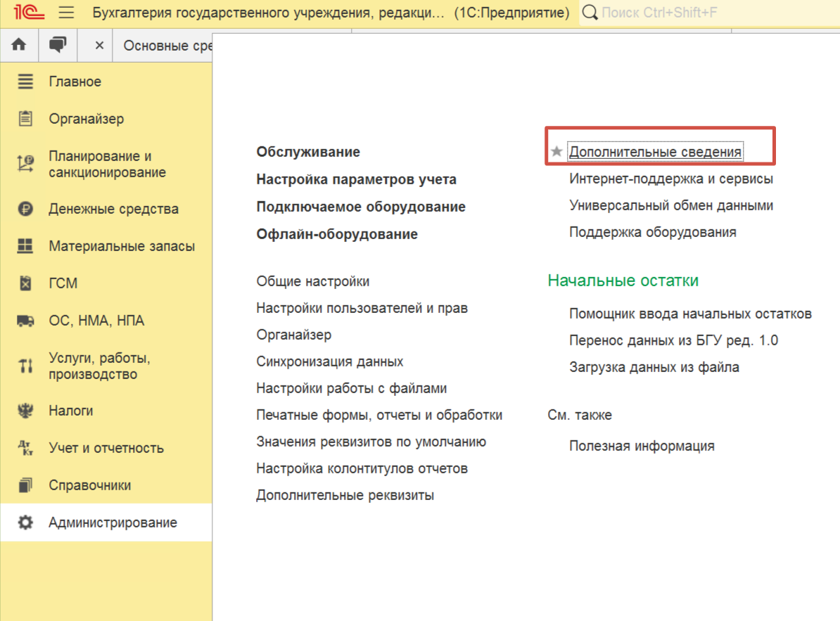Go to the home start page icon
The height and width of the screenshot is (621, 840).
pyautogui.click(x=19, y=45)
